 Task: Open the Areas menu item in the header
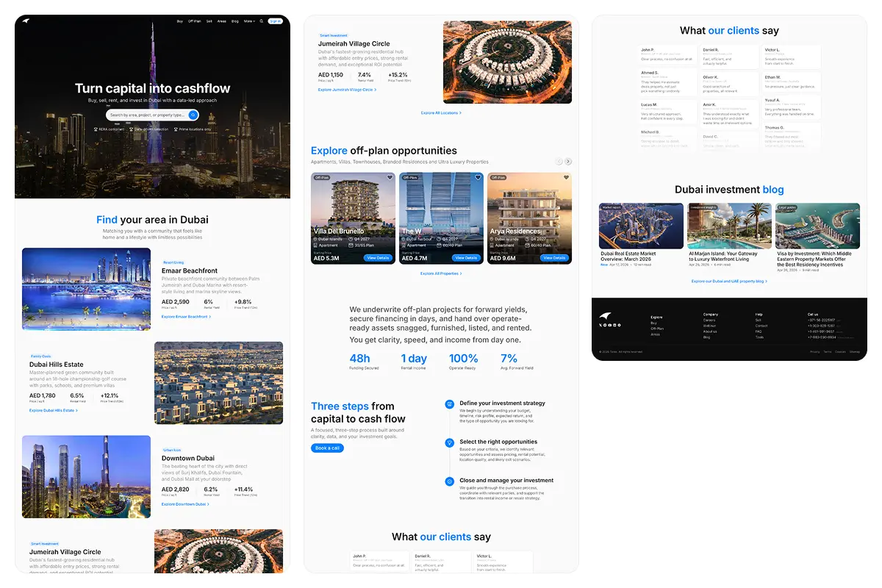click(222, 21)
